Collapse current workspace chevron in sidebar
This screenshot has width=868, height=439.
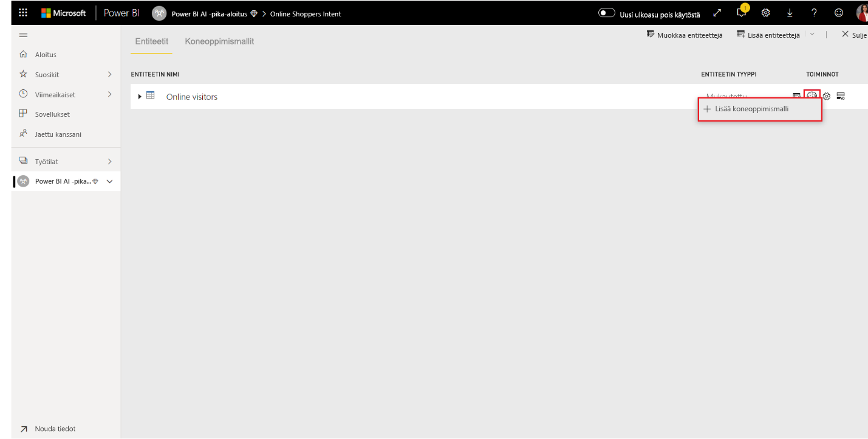click(110, 181)
